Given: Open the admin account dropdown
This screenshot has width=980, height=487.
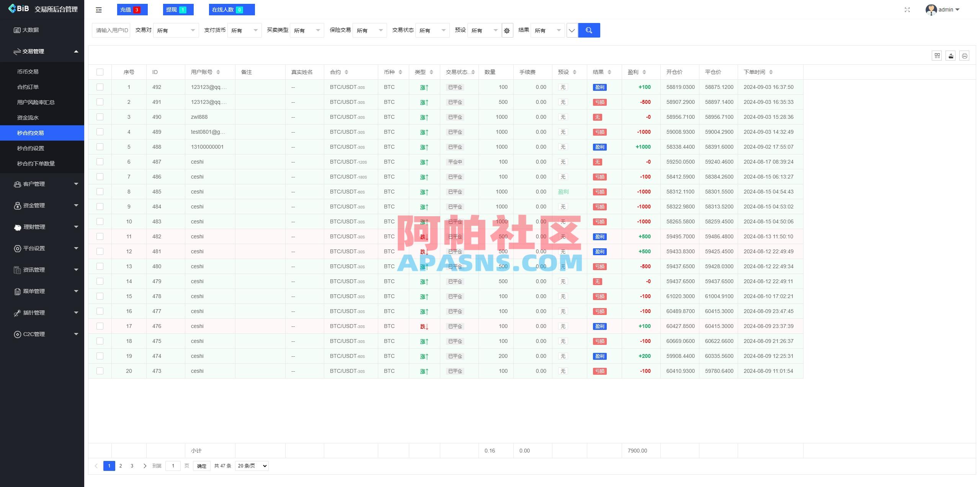Looking at the screenshot, I should [945, 10].
